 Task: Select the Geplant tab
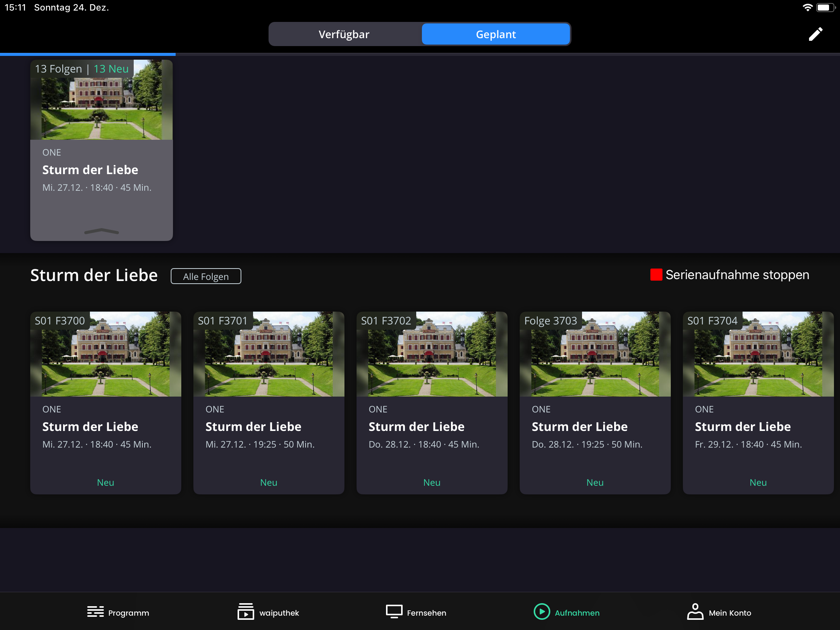point(496,34)
